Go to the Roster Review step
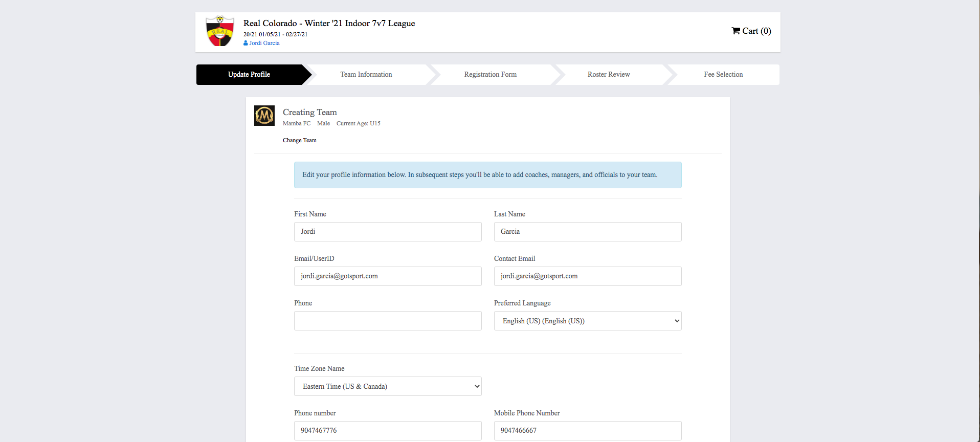The image size is (980, 442). [x=609, y=75]
